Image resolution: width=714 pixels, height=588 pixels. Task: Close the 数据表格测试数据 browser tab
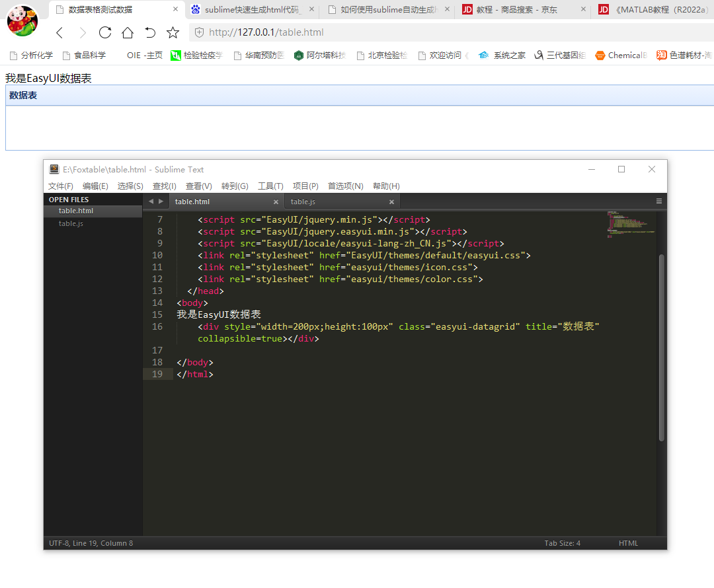click(x=175, y=9)
